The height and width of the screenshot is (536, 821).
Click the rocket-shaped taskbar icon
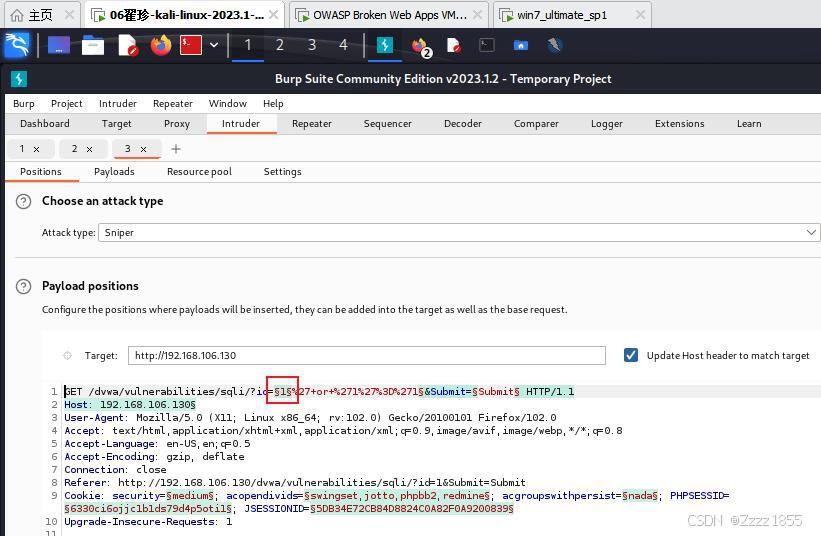point(554,46)
